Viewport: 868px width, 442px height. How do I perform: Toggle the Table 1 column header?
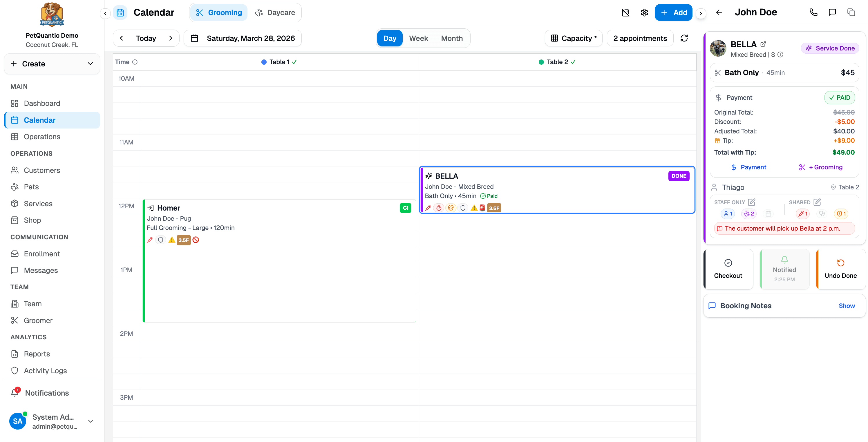(x=279, y=62)
